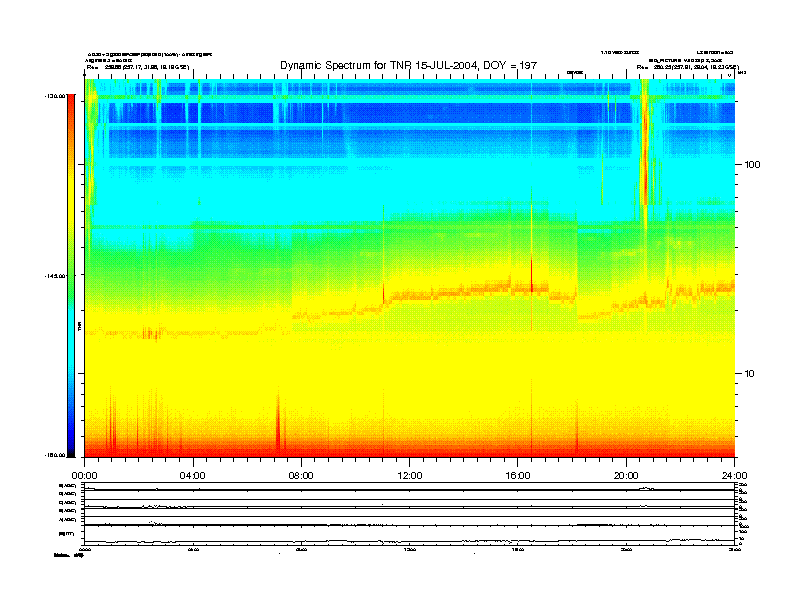Click the '20:00' time axis label
792x612 pixels.
tap(626, 476)
